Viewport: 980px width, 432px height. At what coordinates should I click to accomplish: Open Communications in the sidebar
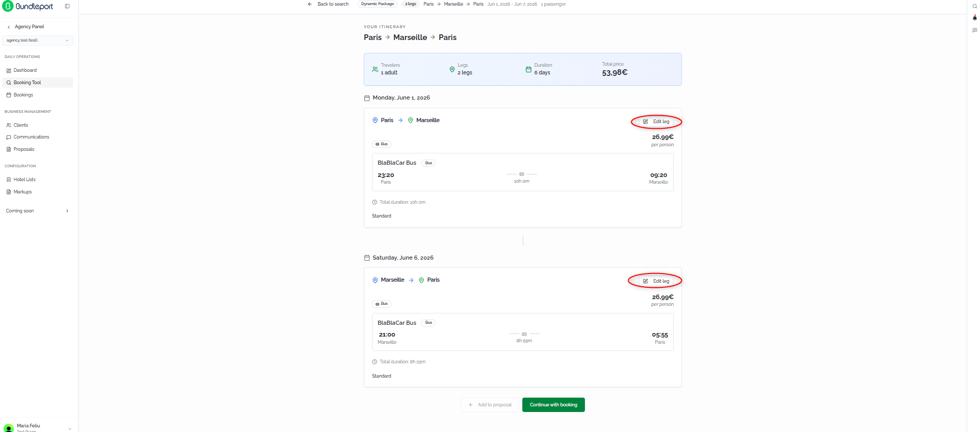(38, 137)
